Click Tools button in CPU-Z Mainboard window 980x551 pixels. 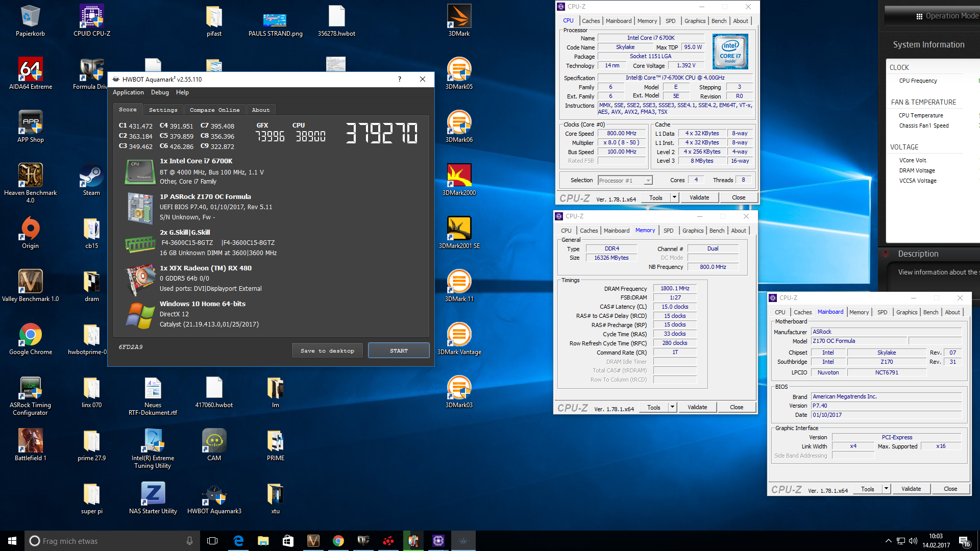click(x=868, y=489)
